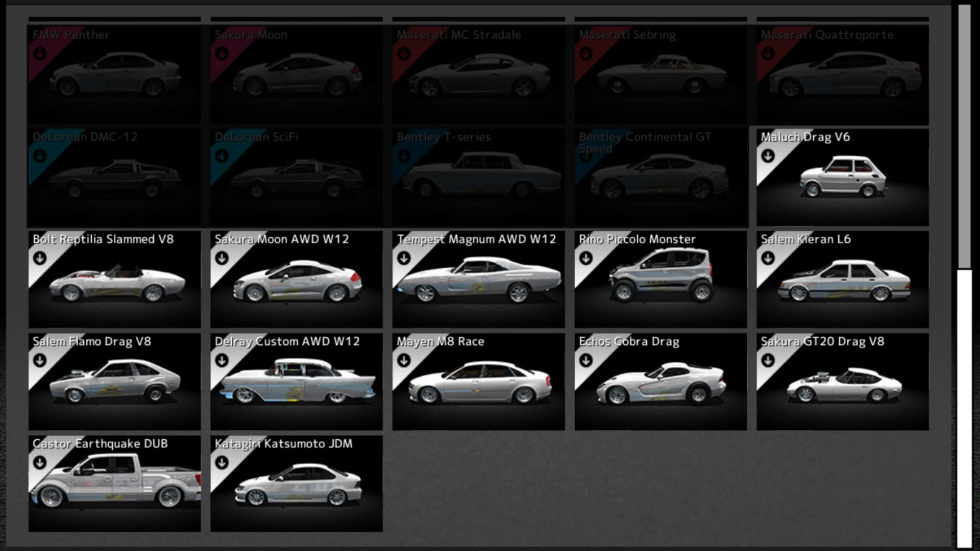Pick the Tempest Magnum AWD W12 car image
The height and width of the screenshot is (551, 980).
479,280
